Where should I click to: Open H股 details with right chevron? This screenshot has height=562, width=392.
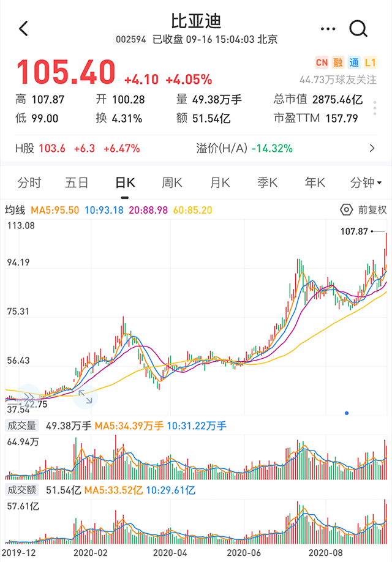click(372, 148)
